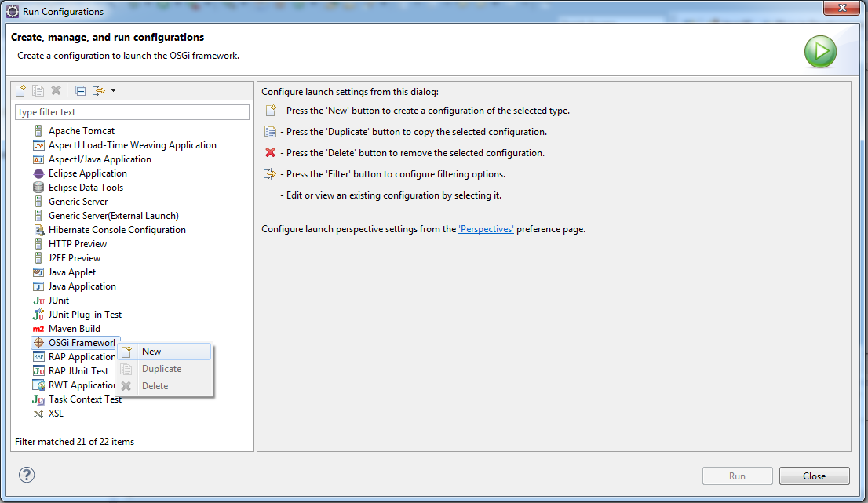Click the Close button
The width and height of the screenshot is (868, 503).
click(814, 476)
